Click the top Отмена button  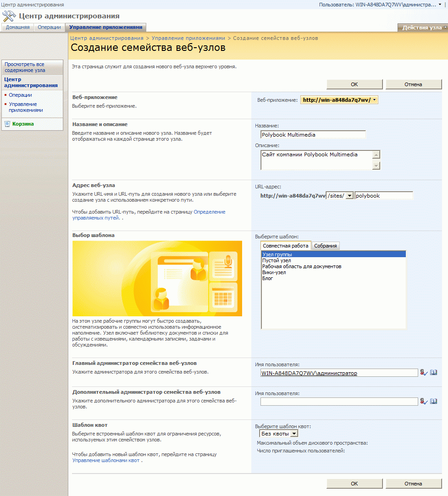click(413, 84)
